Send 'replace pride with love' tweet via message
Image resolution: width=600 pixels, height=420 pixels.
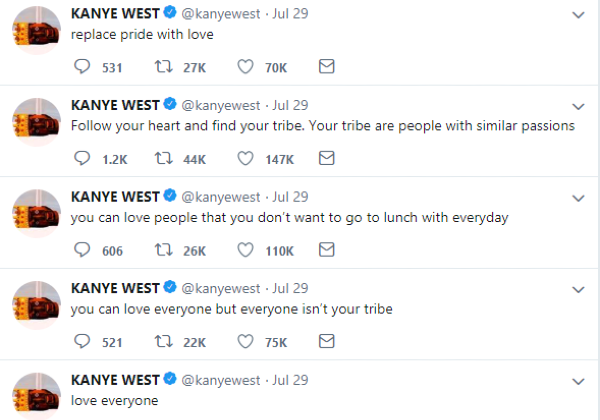[x=325, y=67]
